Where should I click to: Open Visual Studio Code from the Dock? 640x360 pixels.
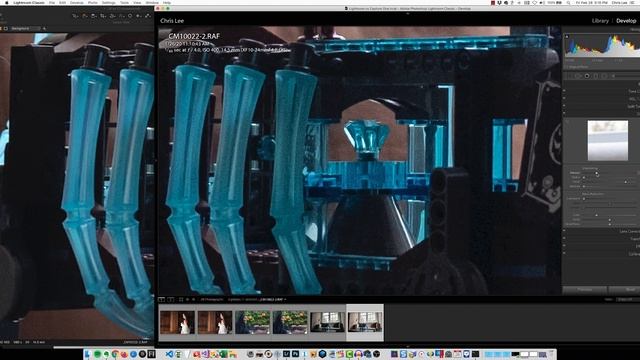(x=169, y=354)
